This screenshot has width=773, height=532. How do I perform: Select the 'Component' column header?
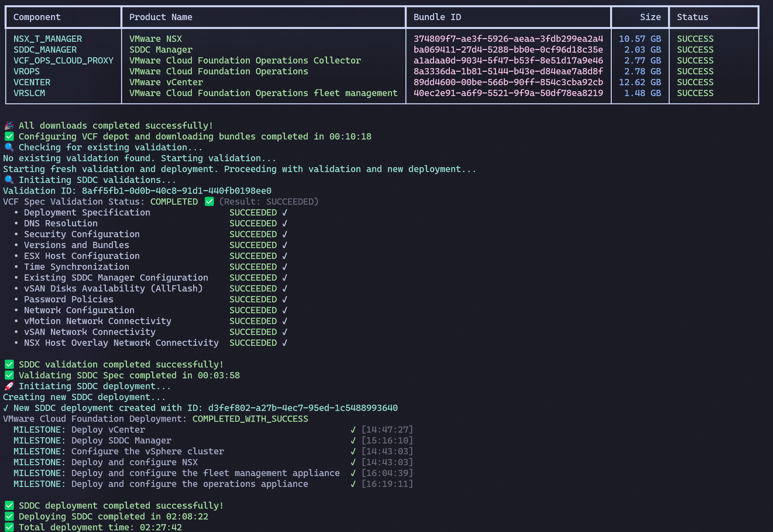coord(37,17)
